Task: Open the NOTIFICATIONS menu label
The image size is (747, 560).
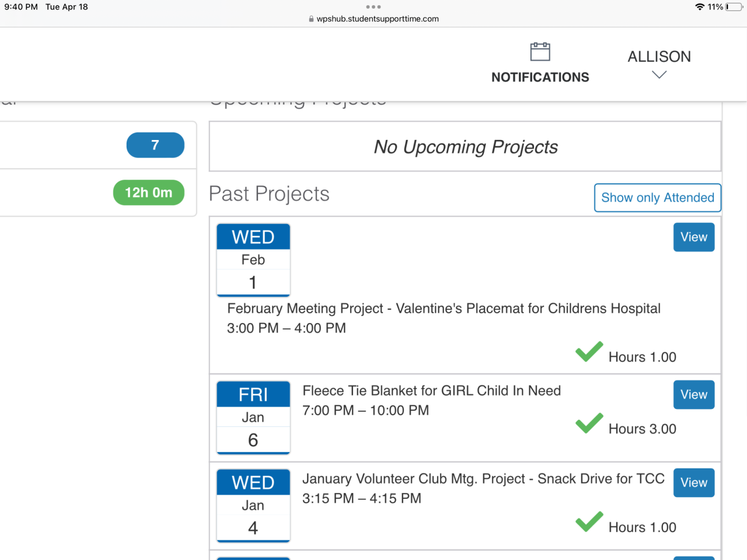Action: 540,77
